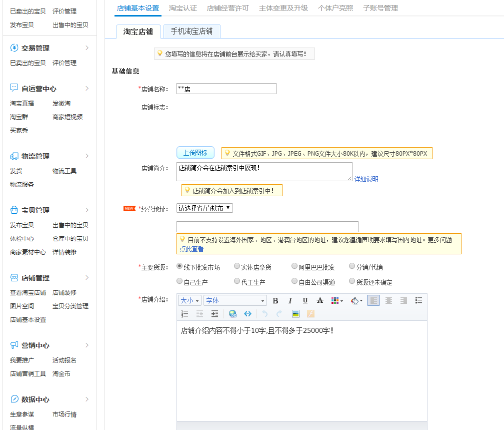Align editor text left
504x430 pixels.
(x=373, y=300)
